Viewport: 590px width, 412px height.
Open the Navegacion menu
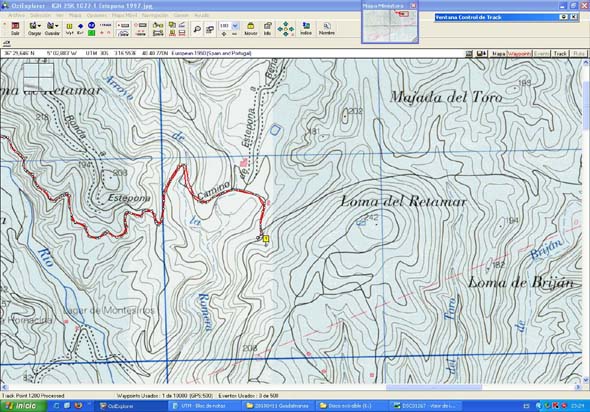click(155, 15)
